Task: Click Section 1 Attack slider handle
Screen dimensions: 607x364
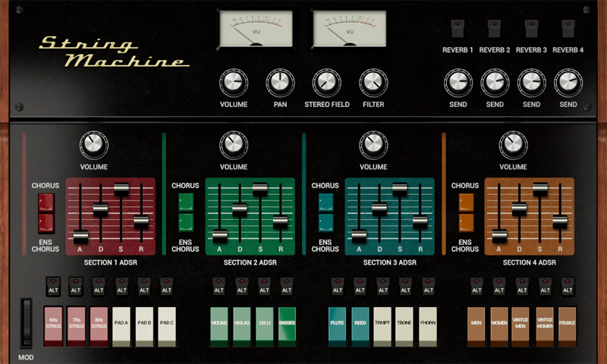Action: (80, 234)
